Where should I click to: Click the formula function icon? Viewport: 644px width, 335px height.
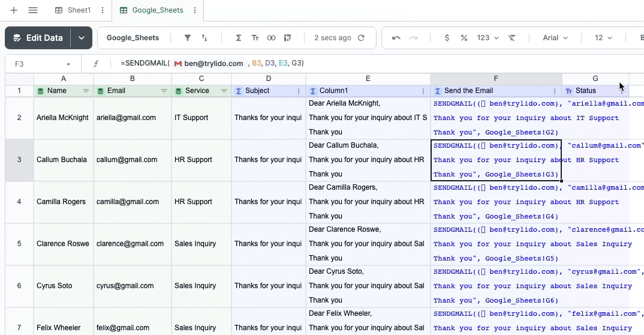[x=96, y=64]
